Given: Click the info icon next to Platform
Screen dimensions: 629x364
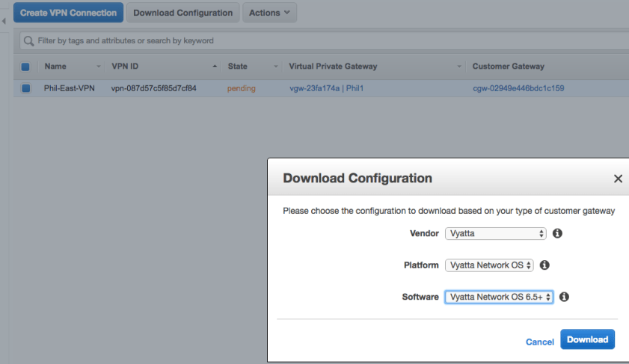Looking at the screenshot, I should point(544,265).
